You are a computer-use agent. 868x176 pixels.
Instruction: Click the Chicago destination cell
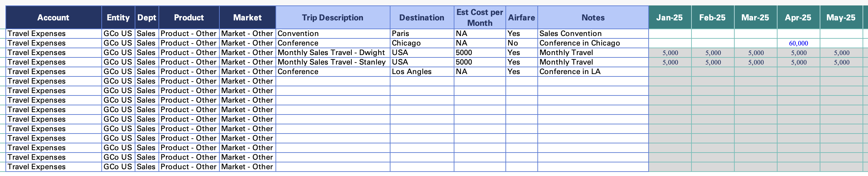click(422, 43)
